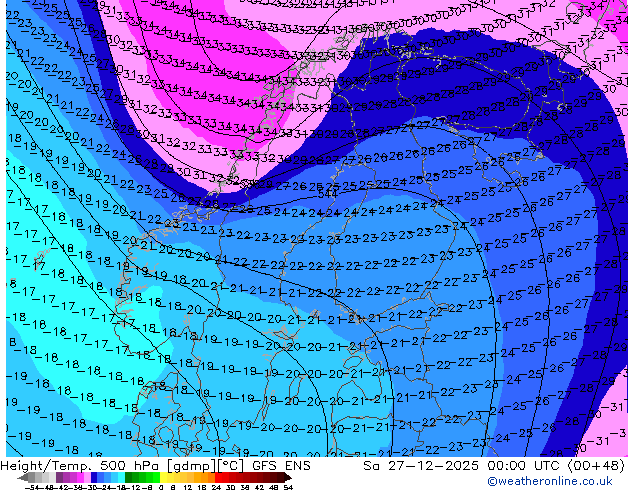
Task: Click the 'GFS ENS' model label
Action: click(281, 466)
